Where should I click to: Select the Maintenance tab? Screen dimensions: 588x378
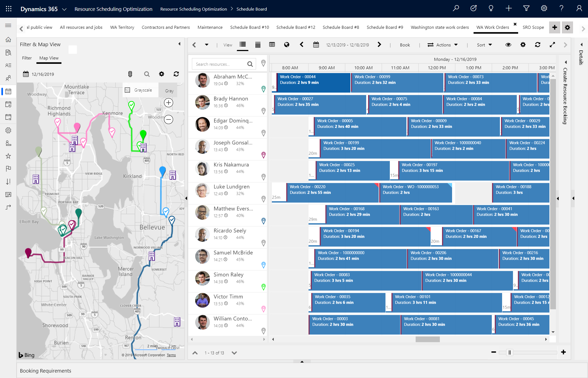[210, 27]
